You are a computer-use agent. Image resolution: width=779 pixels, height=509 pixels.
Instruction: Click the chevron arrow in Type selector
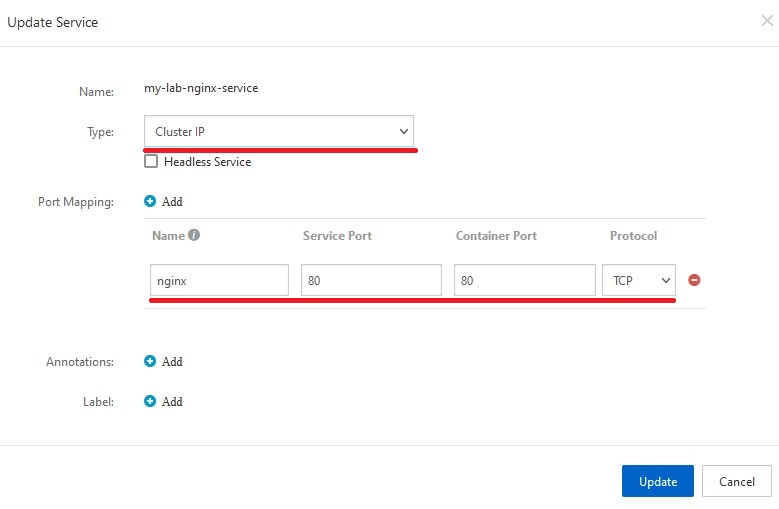click(404, 131)
